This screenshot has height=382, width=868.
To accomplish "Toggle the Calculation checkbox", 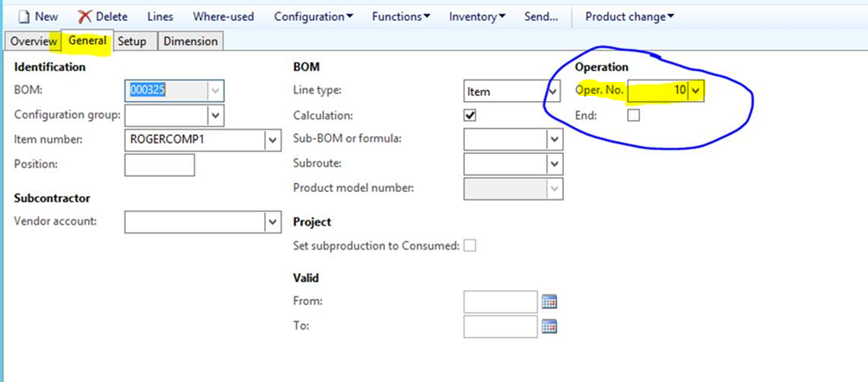I will point(470,115).
